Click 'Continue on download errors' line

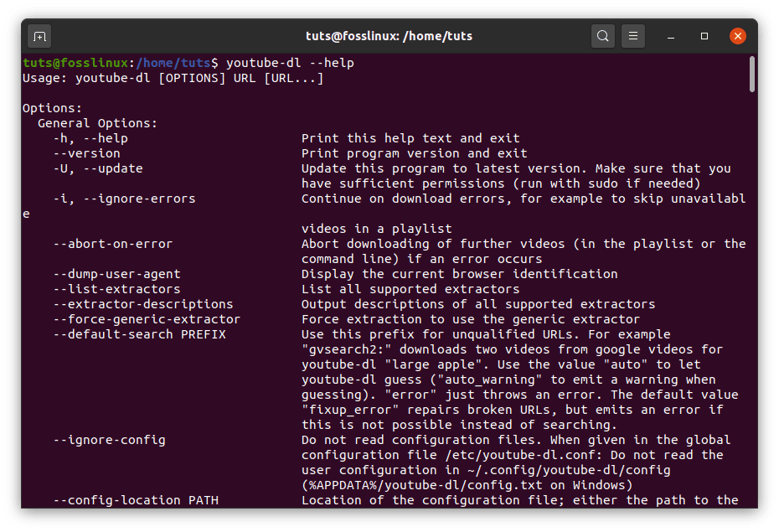pyautogui.click(x=524, y=199)
